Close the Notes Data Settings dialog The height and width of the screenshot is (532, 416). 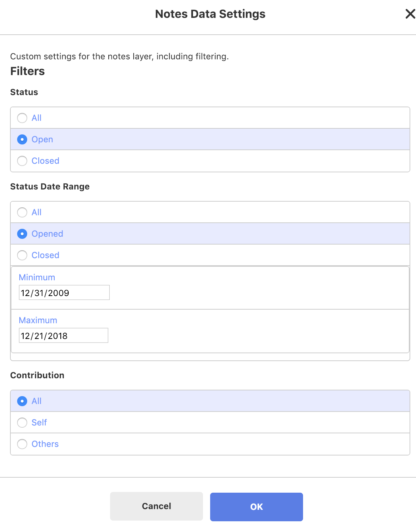(x=410, y=14)
